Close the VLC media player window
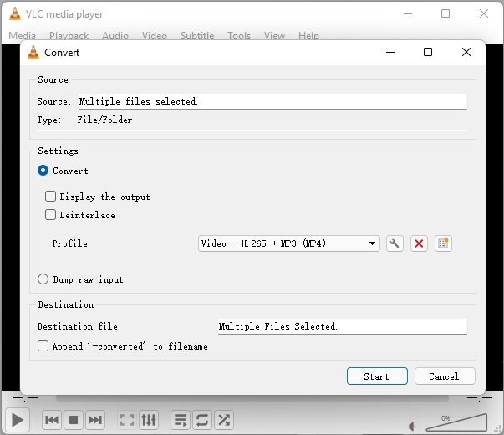The height and width of the screenshot is (435, 504). (484, 13)
